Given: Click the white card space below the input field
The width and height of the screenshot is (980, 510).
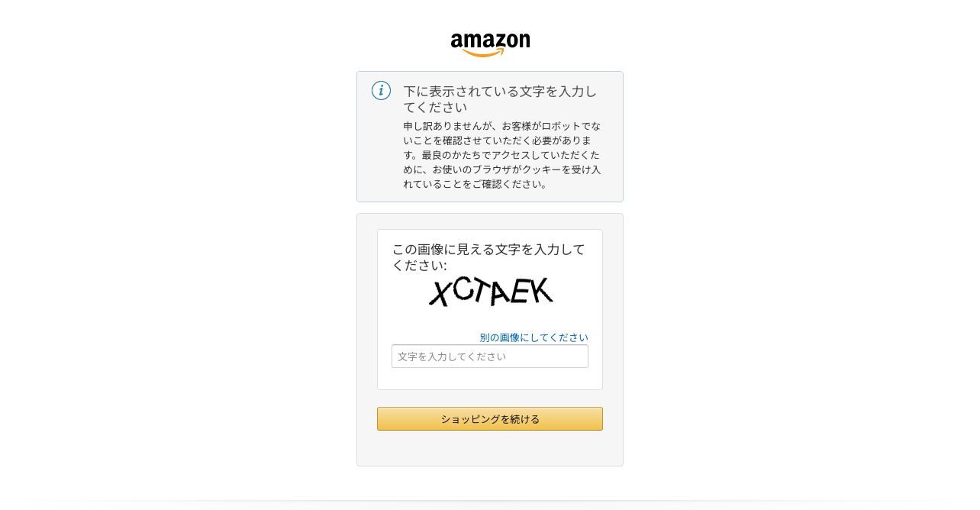Looking at the screenshot, I should pyautogui.click(x=490, y=379).
